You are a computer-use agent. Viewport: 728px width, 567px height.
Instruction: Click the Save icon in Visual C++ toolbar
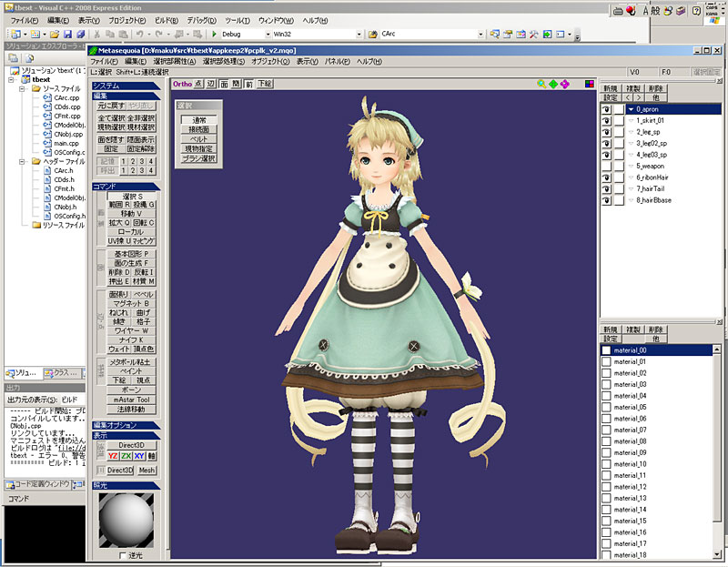[67, 35]
